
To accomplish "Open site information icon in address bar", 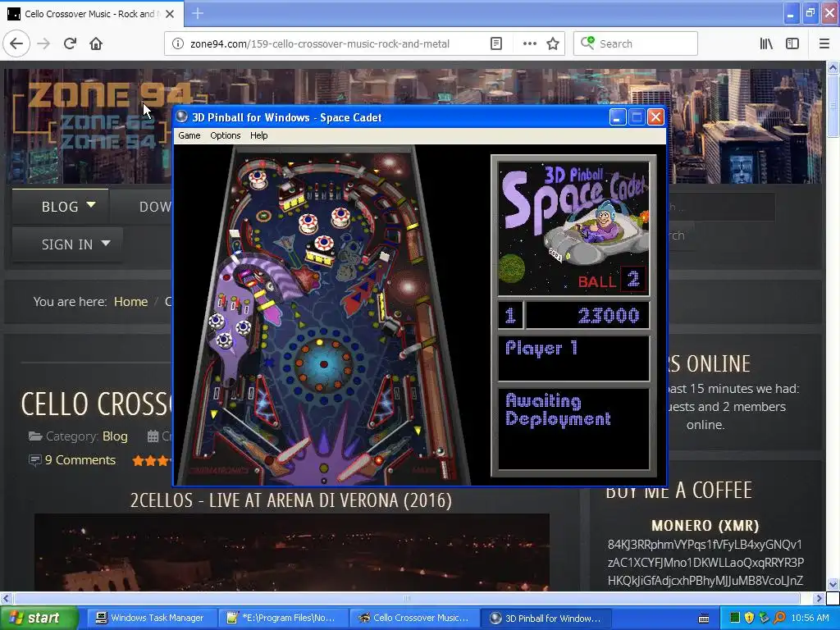I will tap(177, 43).
